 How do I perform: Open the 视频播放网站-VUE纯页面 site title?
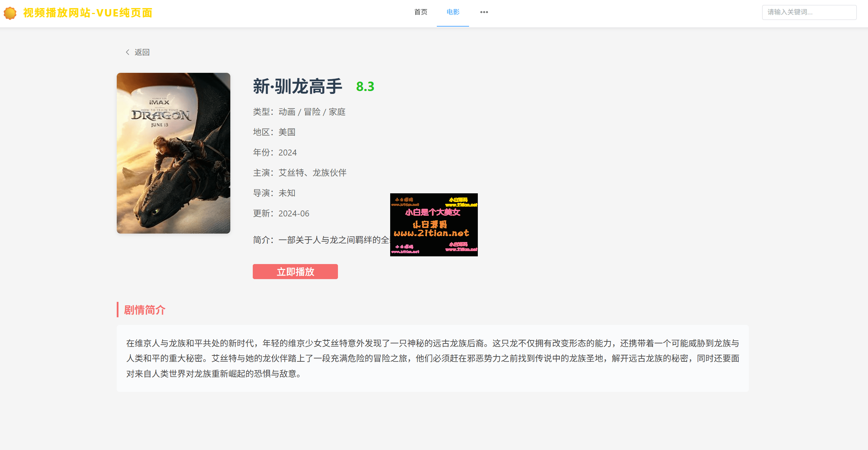[88, 13]
